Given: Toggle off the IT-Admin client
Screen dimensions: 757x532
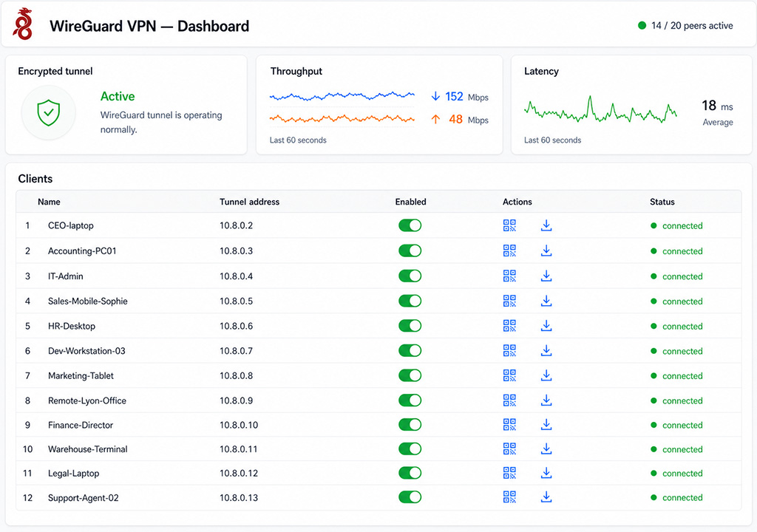Looking at the screenshot, I should tap(410, 276).
